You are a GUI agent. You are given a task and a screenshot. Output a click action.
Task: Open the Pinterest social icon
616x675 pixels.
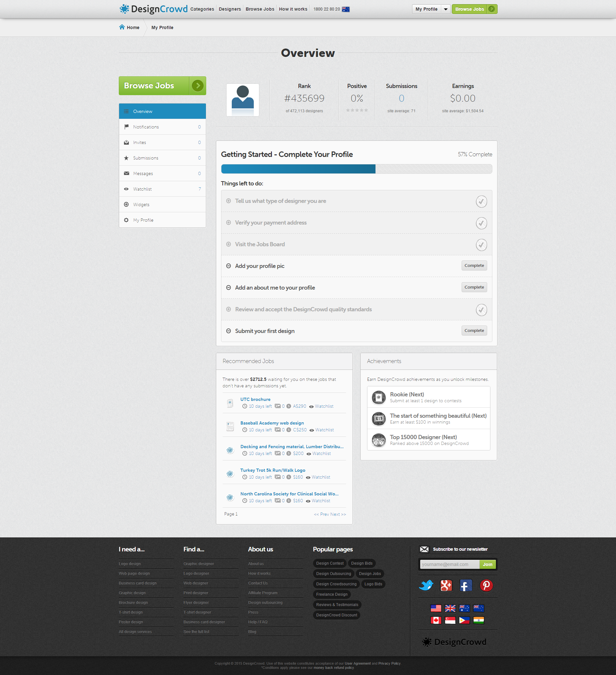[x=486, y=585]
